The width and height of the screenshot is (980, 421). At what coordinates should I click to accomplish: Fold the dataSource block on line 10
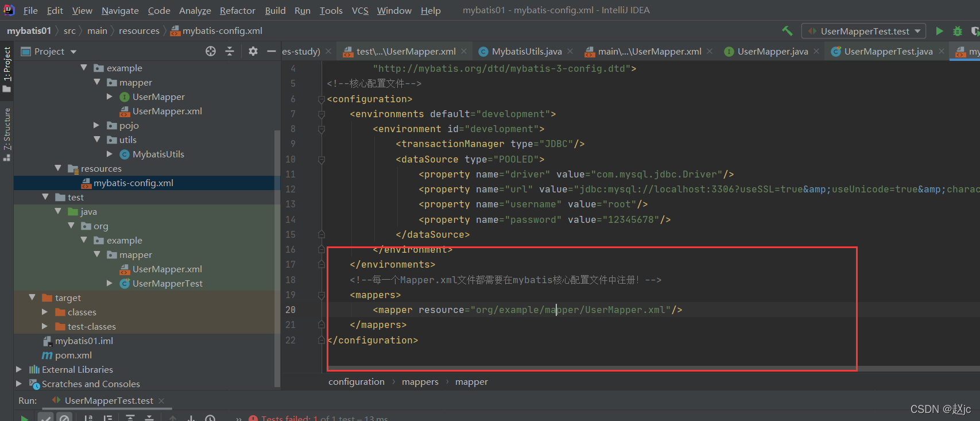click(x=321, y=159)
